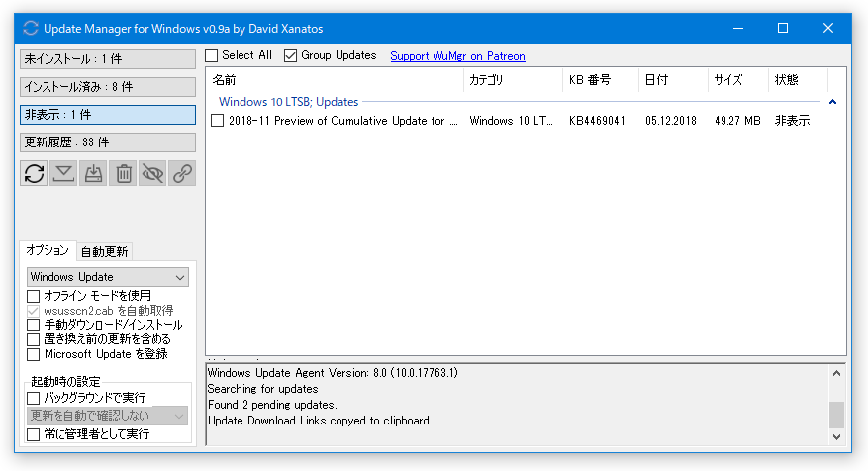
Task: Sort by KB 番号 column header
Action: (x=601, y=80)
